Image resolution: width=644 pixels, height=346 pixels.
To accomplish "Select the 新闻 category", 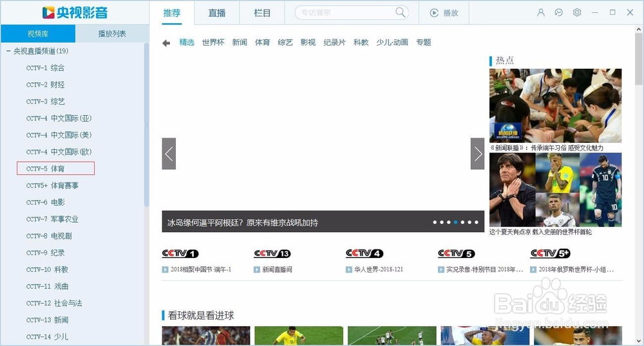I will pos(240,42).
